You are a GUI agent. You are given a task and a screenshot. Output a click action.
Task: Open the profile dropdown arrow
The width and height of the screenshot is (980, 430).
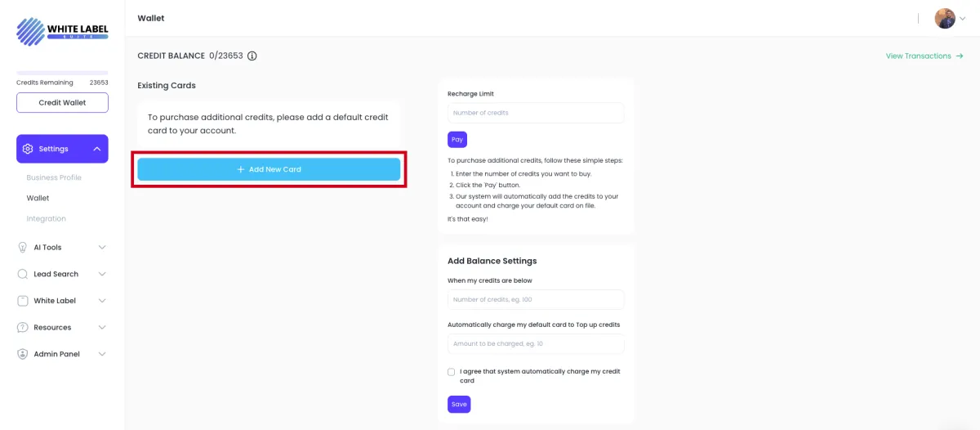[x=962, y=18]
